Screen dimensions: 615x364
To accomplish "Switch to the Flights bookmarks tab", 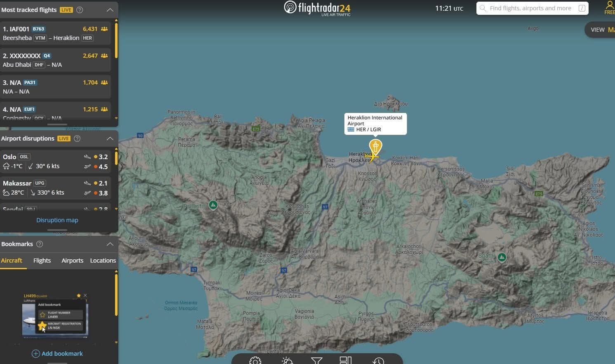I will pos(42,261).
